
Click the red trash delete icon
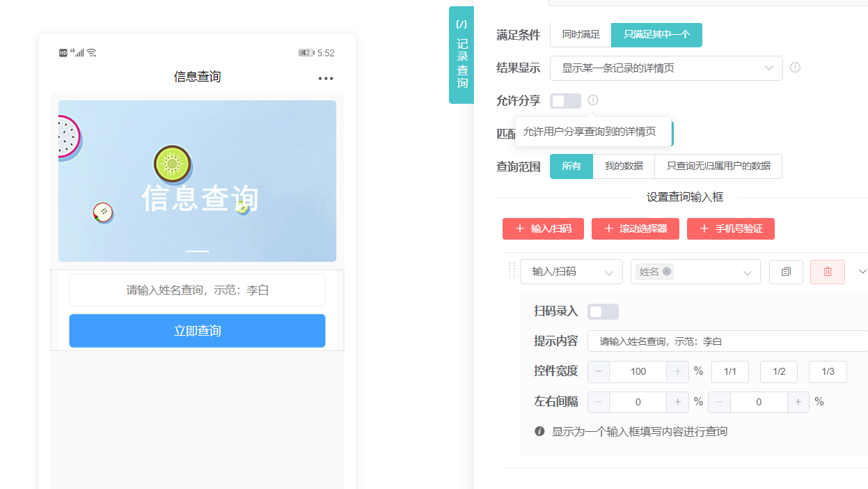point(827,272)
